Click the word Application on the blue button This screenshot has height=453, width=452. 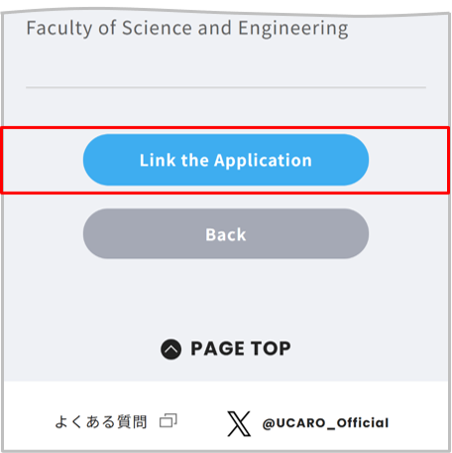[x=263, y=161]
